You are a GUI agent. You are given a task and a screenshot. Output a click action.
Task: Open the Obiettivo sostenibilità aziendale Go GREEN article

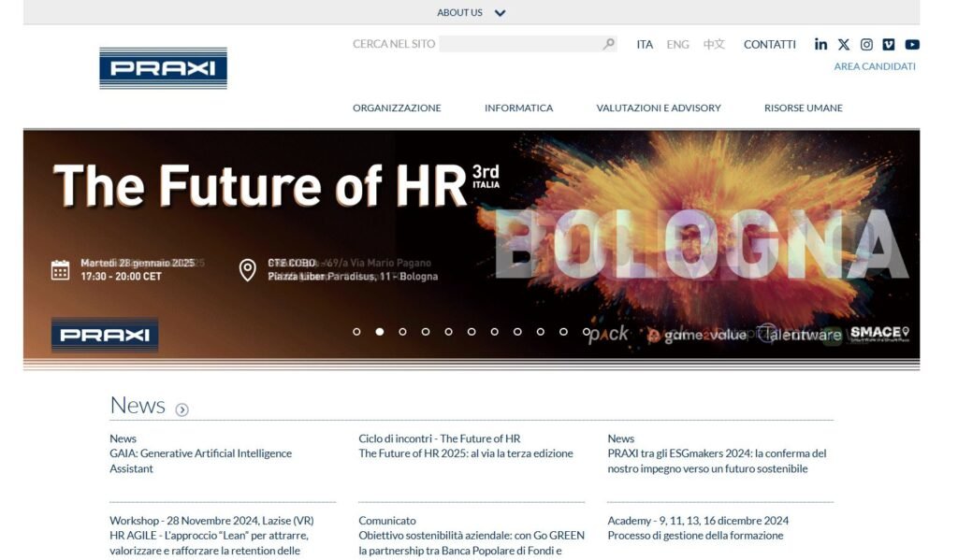click(x=472, y=543)
